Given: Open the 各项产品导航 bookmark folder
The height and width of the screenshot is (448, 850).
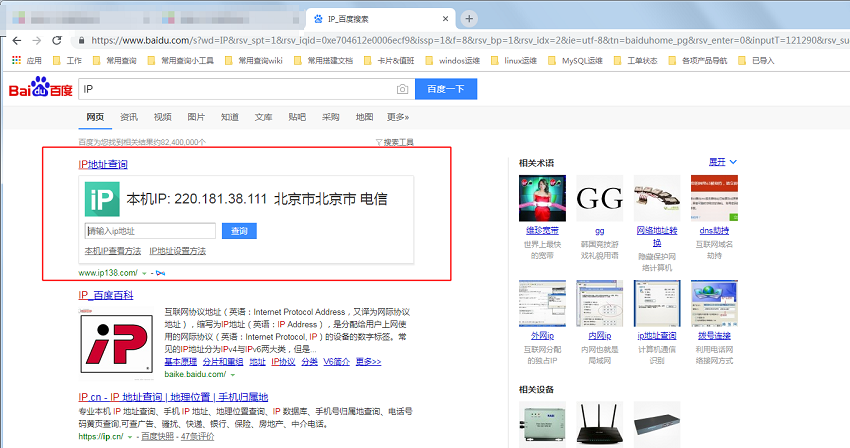Looking at the screenshot, I should coord(698,60).
